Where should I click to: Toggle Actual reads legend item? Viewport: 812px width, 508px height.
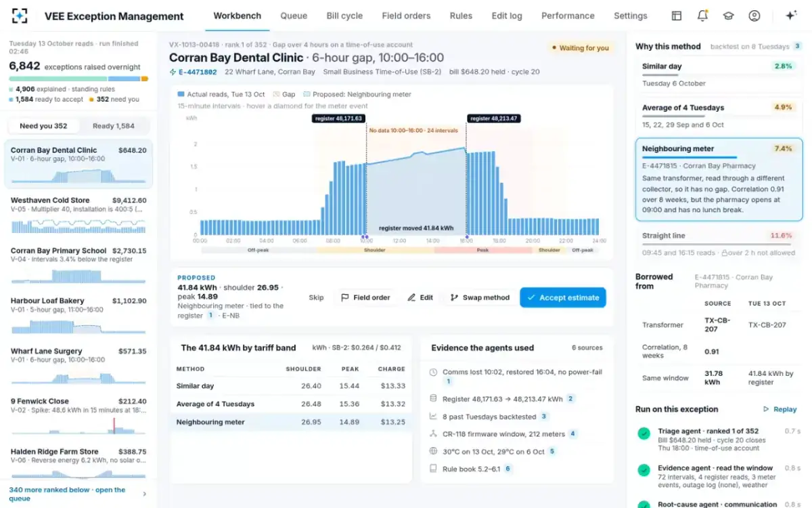click(221, 95)
